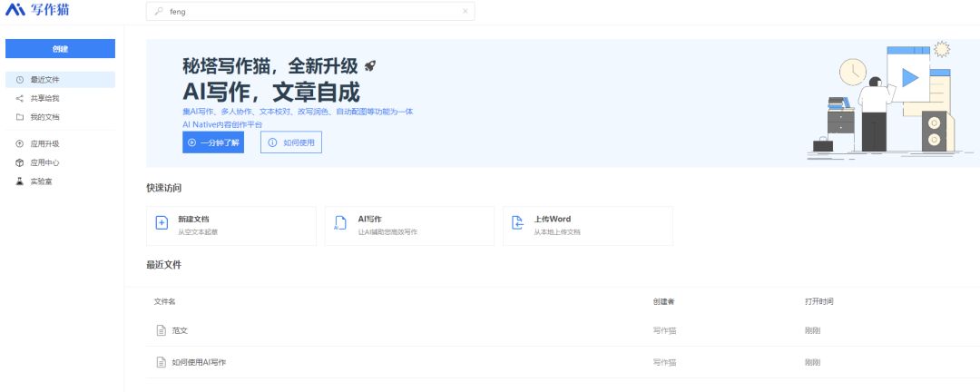
Task: Open 最近文件 in the sidebar
Action: pos(60,80)
